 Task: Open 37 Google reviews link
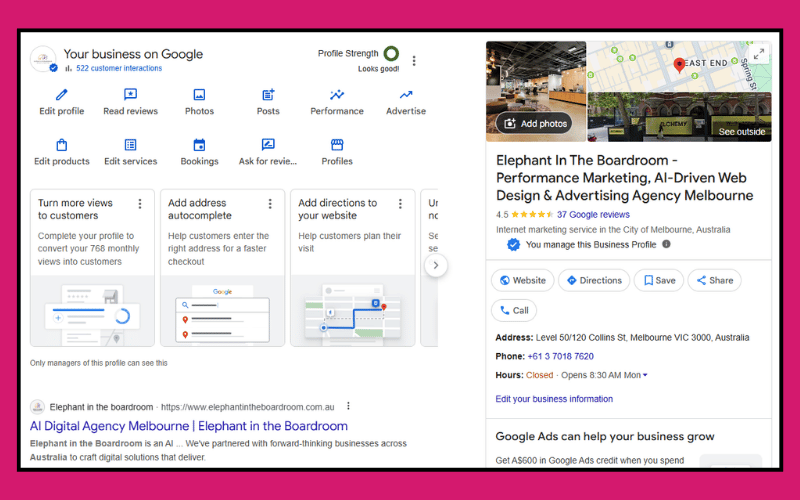point(593,214)
